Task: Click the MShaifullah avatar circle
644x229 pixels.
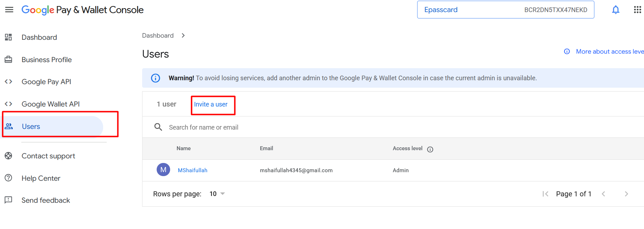Action: click(163, 170)
